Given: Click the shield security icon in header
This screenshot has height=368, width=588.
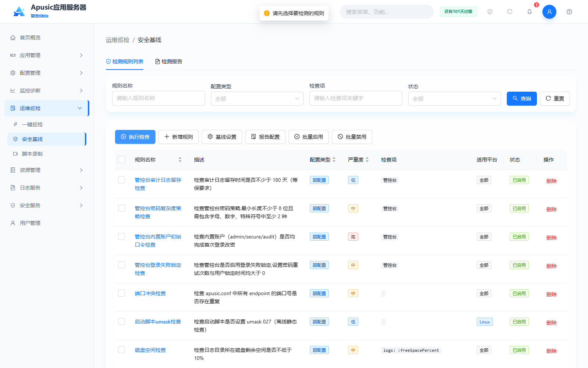Looking at the screenshot, I should click(x=490, y=12).
